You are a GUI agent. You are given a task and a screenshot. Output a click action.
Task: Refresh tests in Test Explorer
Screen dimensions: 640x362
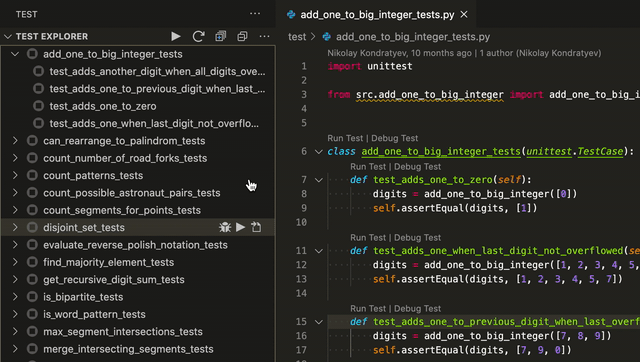pos(198,36)
